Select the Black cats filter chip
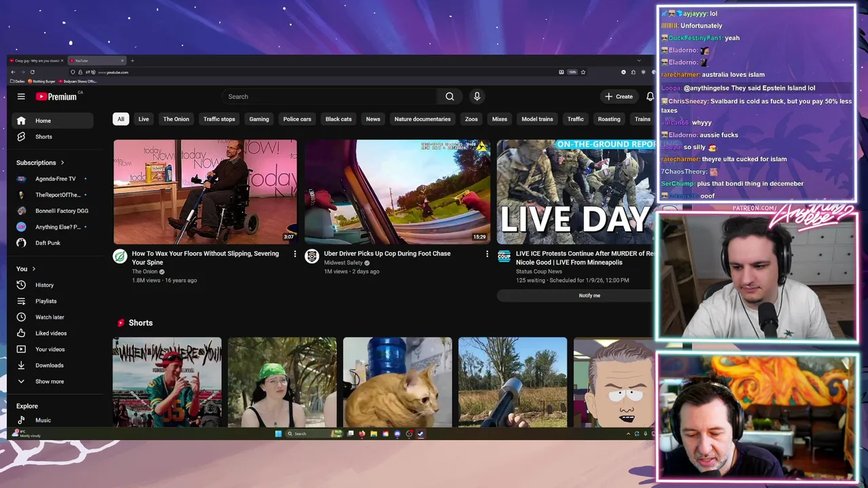Screen dimensions: 868x488 [338, 119]
